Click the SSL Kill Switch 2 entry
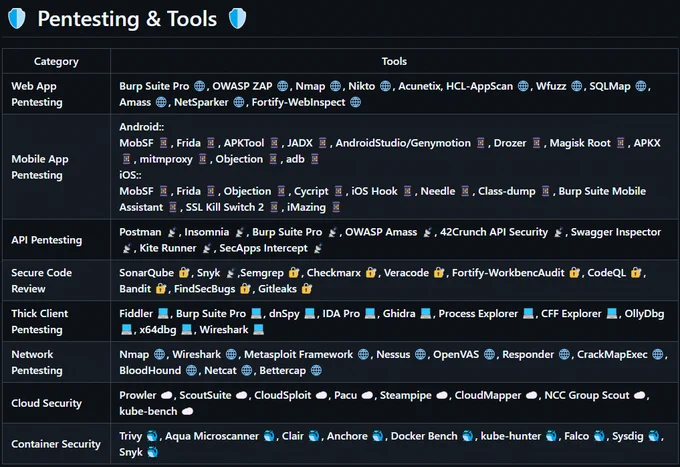The image size is (680, 467). [225, 207]
